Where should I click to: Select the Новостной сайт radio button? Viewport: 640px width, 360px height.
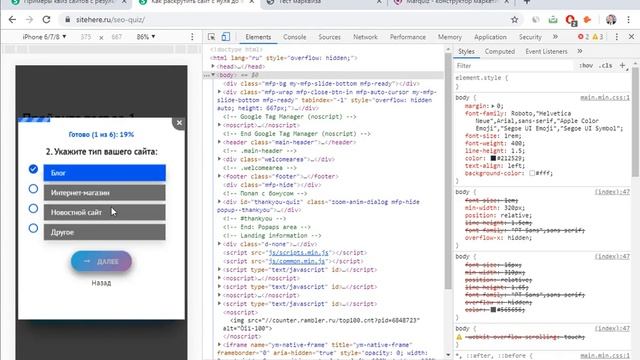click(x=33, y=209)
